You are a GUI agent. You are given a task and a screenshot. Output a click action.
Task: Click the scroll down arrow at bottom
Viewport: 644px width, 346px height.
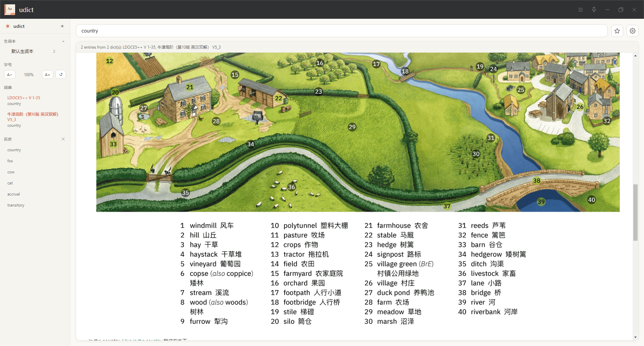635,337
